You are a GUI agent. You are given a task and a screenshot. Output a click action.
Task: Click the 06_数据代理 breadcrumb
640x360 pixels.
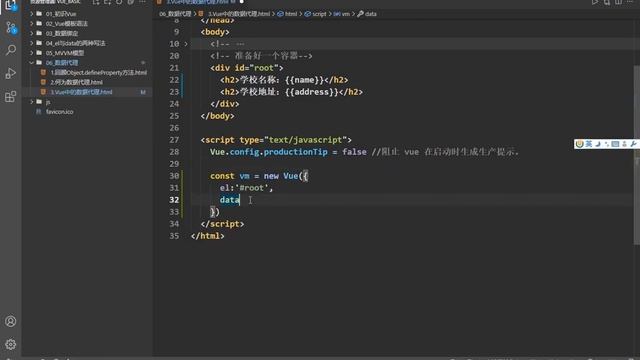(175, 14)
